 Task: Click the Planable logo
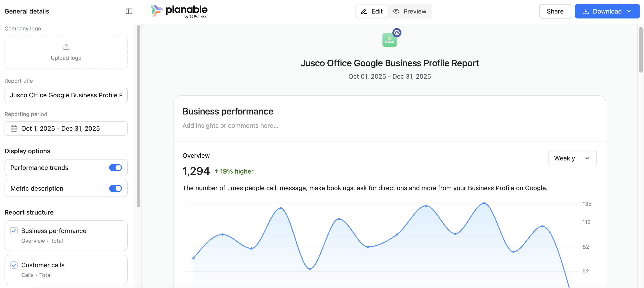(x=179, y=11)
